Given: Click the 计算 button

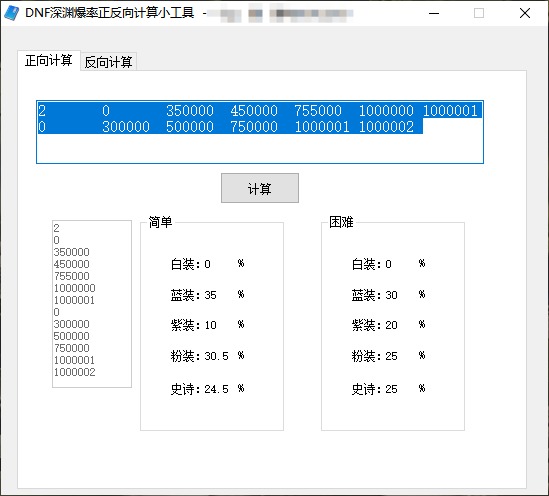Looking at the screenshot, I should pyautogui.click(x=260, y=188).
